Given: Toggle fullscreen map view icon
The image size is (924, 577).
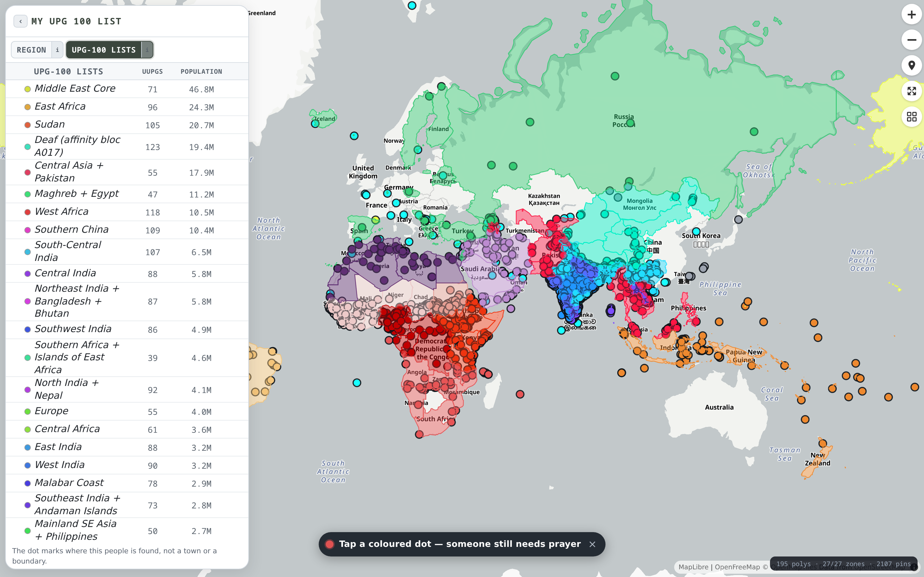Looking at the screenshot, I should (911, 91).
